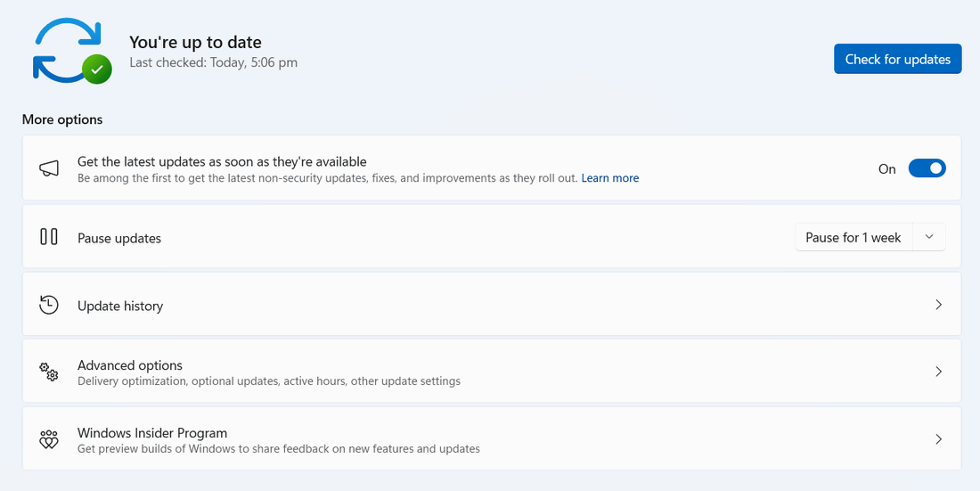Click the clock icon for Update history
980x491 pixels.
click(x=49, y=305)
